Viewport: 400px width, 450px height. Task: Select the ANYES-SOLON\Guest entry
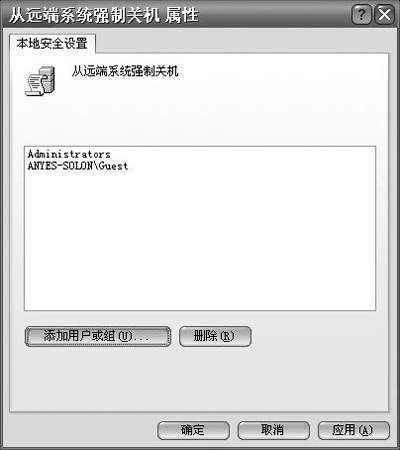[78, 166]
